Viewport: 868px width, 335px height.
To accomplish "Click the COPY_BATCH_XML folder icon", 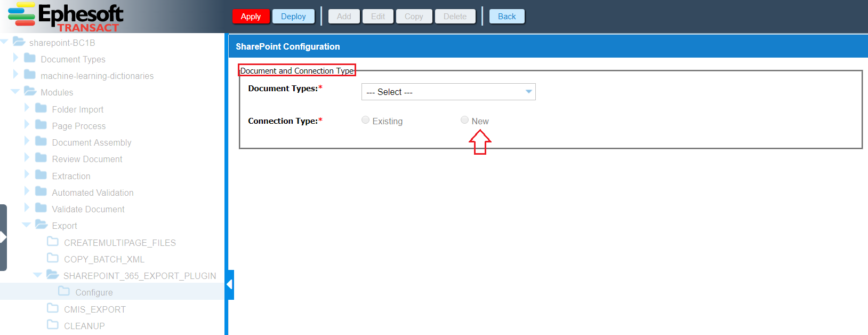I will [53, 258].
